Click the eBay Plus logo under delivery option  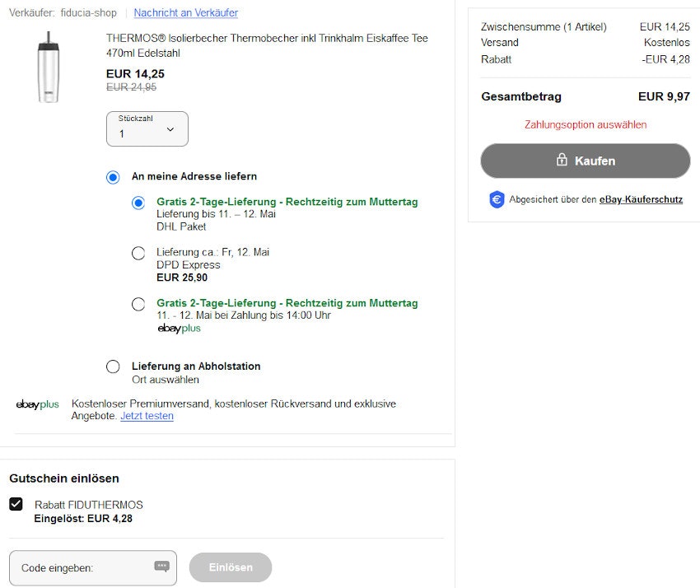(x=179, y=329)
